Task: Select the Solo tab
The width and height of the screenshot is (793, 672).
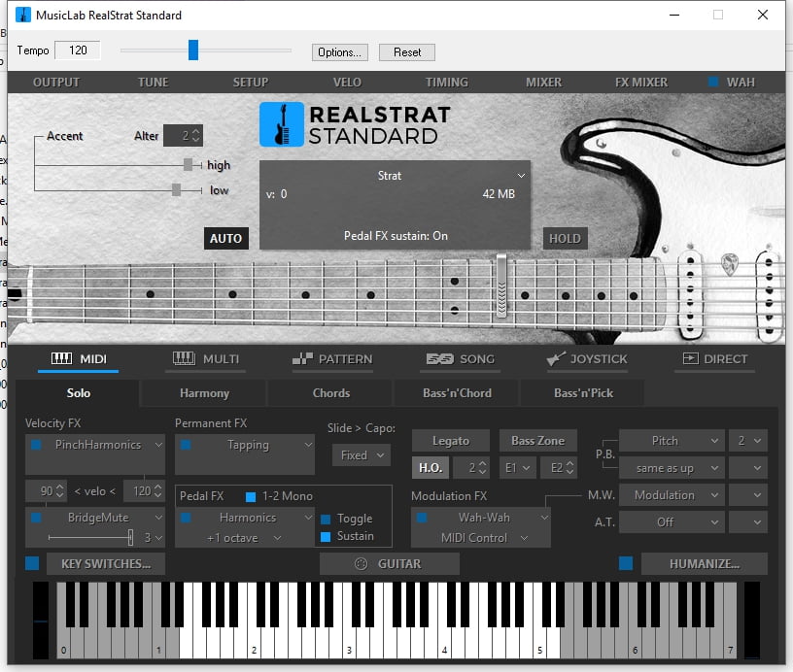Action: pyautogui.click(x=78, y=393)
